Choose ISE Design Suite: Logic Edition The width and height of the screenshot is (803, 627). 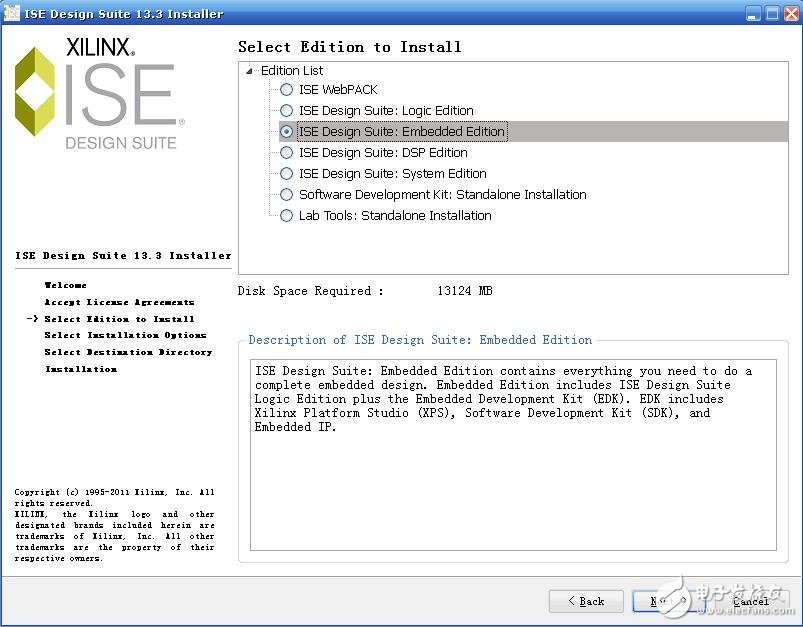tap(287, 111)
